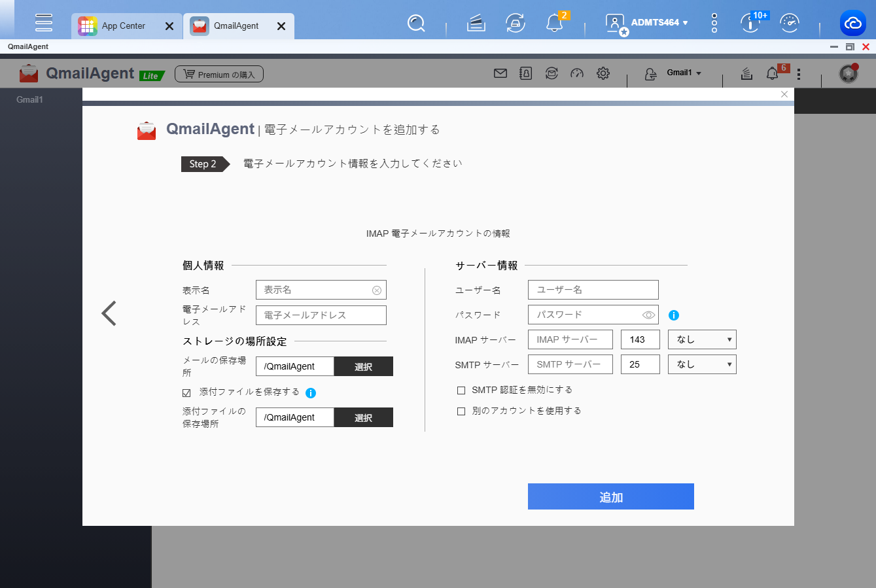Expand the Gmail1 account dropdown
This screenshot has height=588, width=876.
click(684, 73)
